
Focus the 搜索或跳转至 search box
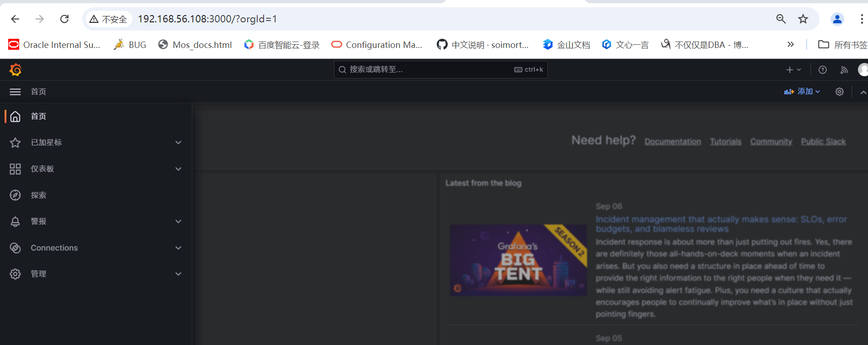pyautogui.click(x=440, y=69)
